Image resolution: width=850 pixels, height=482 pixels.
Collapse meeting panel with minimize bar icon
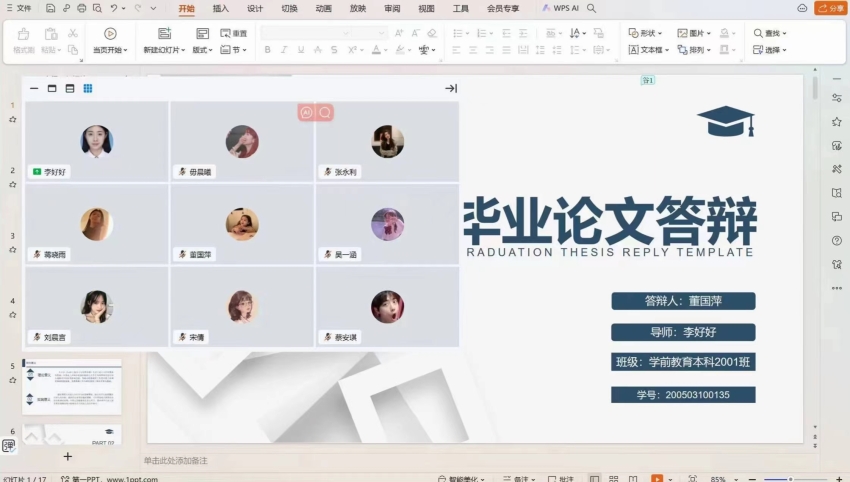click(x=34, y=88)
